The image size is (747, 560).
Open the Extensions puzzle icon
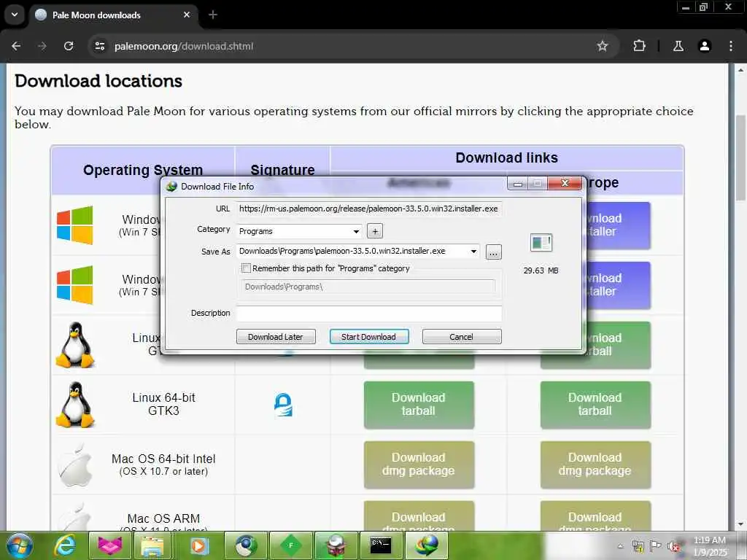click(x=639, y=46)
